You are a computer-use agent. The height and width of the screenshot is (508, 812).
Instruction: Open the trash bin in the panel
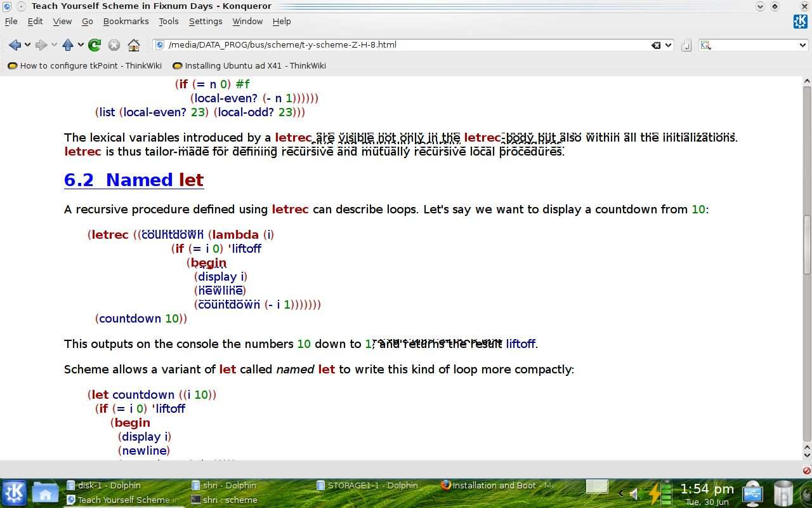click(x=783, y=493)
